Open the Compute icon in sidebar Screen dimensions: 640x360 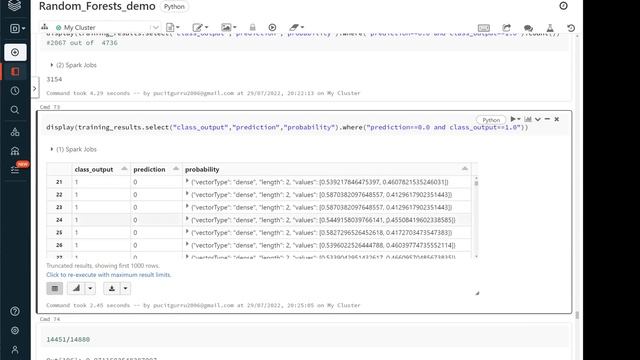pos(15,151)
